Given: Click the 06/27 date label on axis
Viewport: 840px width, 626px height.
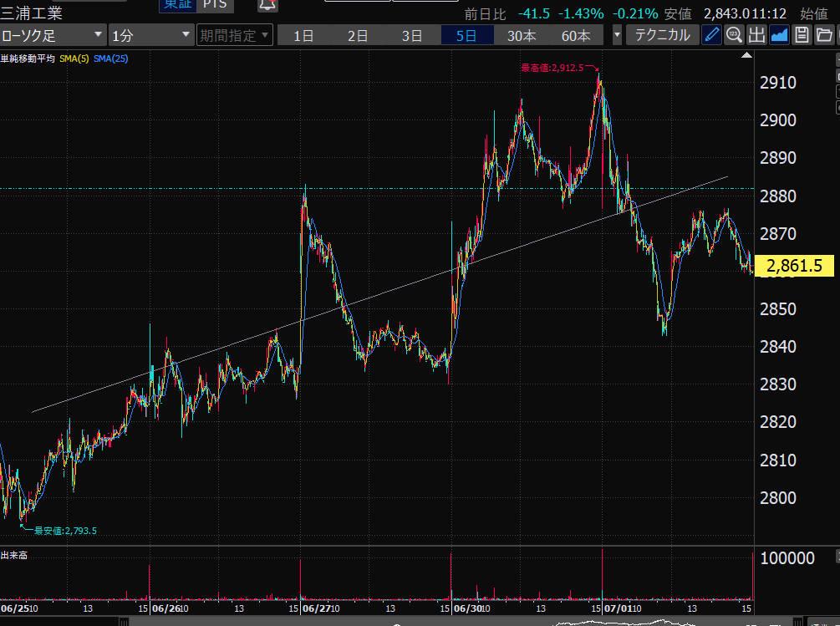Looking at the screenshot, I should click(317, 608).
